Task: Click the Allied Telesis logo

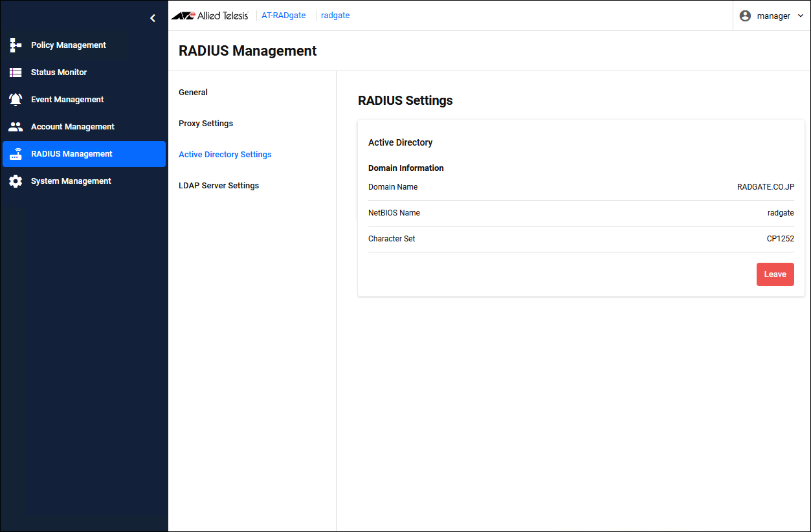Action: point(210,16)
